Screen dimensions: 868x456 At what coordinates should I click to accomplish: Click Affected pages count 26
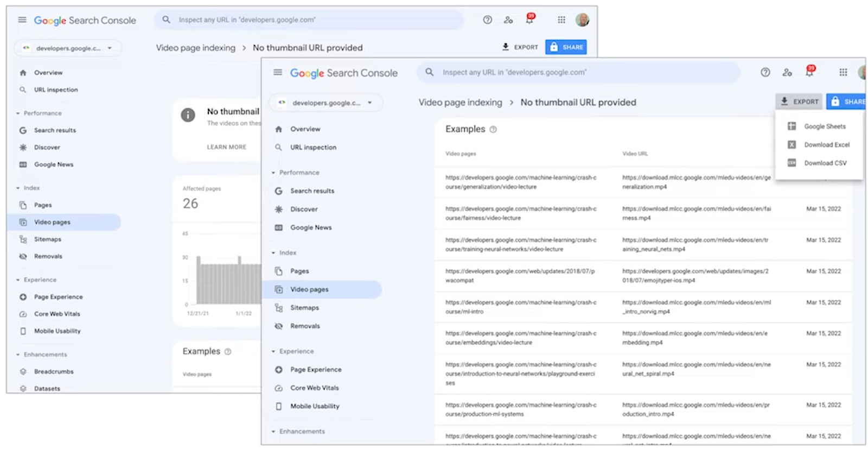tap(190, 204)
